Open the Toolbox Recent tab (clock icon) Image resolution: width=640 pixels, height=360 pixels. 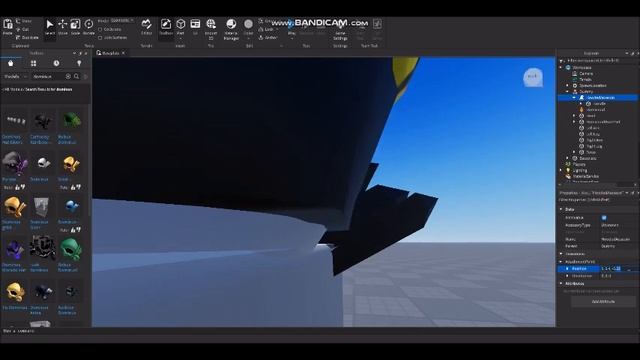56,63
